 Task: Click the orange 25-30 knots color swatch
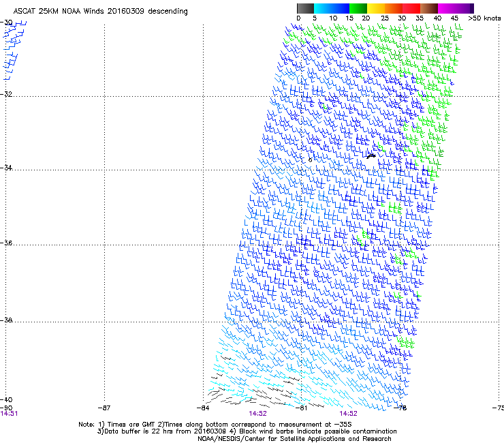click(x=394, y=8)
